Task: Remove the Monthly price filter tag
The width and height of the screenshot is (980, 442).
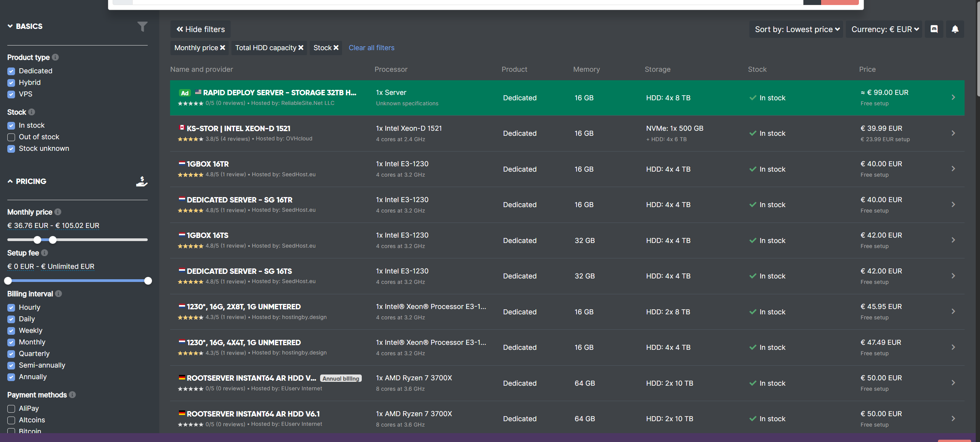Action: tap(223, 48)
